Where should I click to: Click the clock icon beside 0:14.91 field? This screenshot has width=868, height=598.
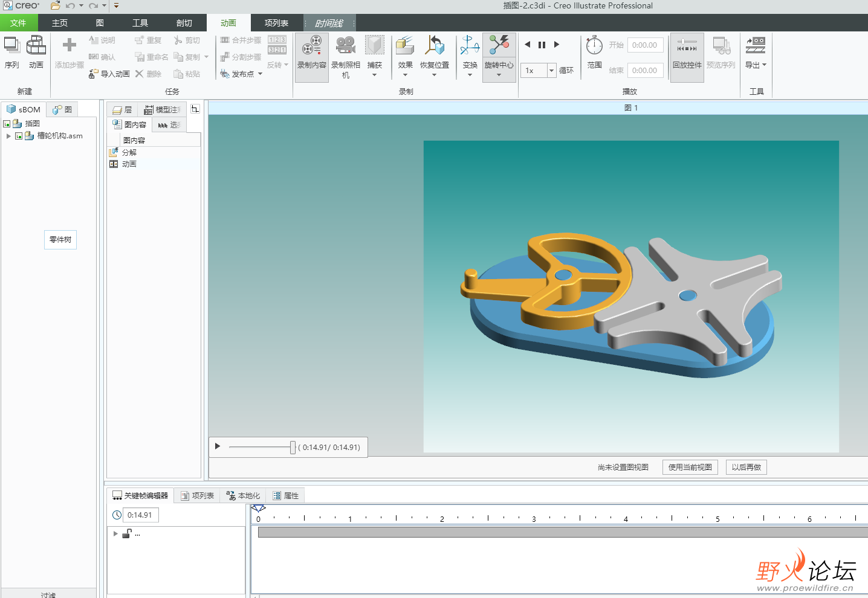tap(117, 515)
